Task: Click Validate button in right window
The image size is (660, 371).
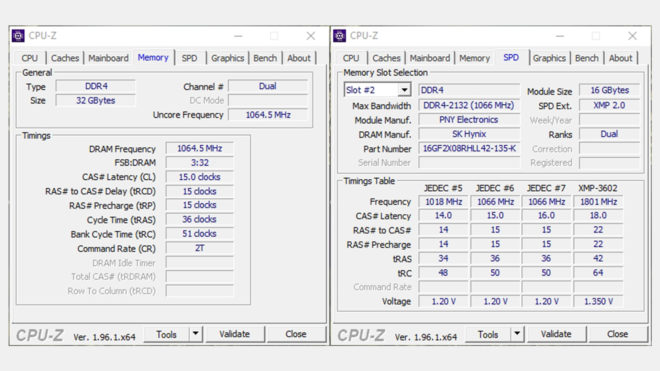Action: [556, 334]
